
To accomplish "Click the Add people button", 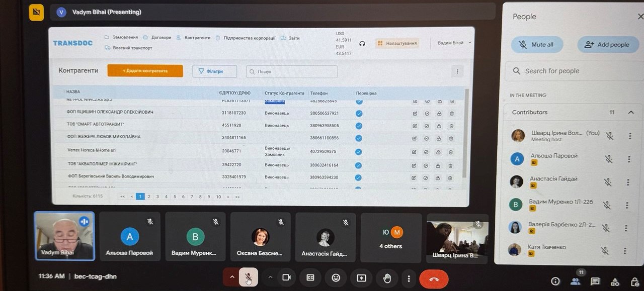I will pyautogui.click(x=607, y=44).
